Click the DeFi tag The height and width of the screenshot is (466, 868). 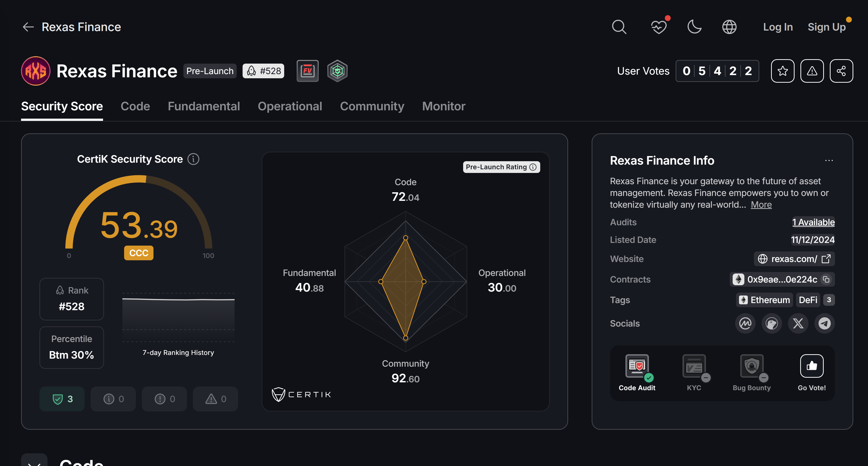808,300
